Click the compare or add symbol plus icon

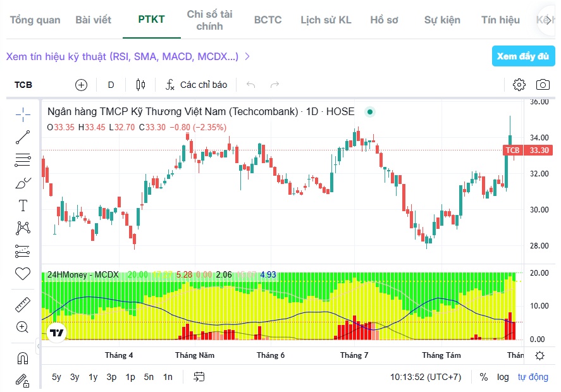pyautogui.click(x=81, y=85)
